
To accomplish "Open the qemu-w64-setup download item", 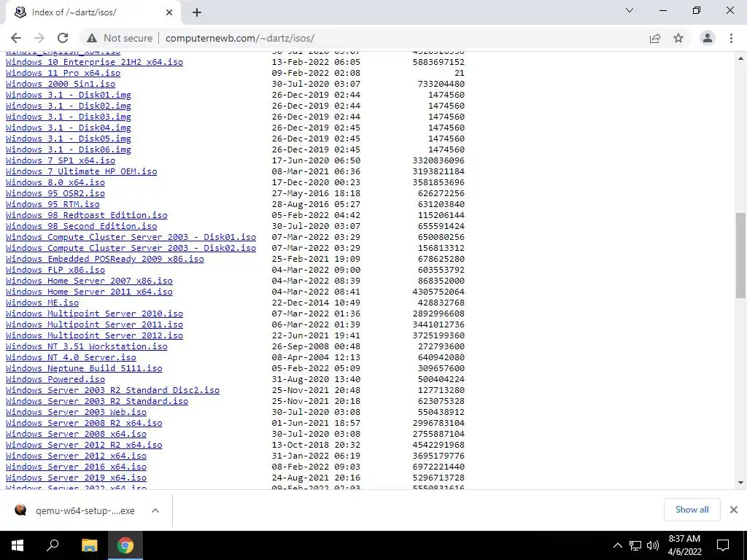I will click(x=76, y=510).
